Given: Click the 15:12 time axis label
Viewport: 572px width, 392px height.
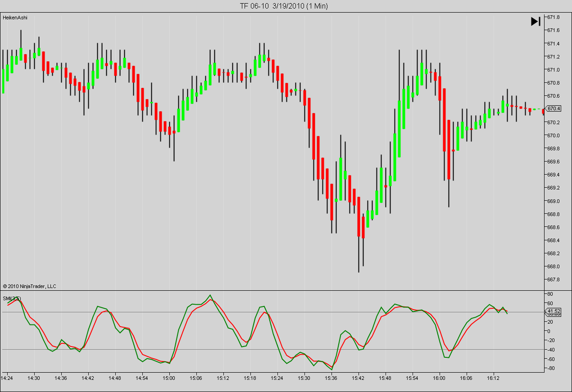Looking at the screenshot, I should 223,378.
